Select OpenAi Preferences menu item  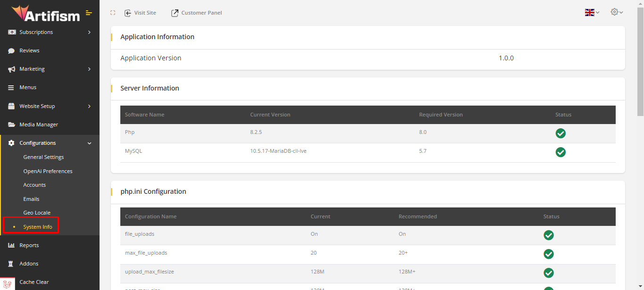[x=48, y=171]
